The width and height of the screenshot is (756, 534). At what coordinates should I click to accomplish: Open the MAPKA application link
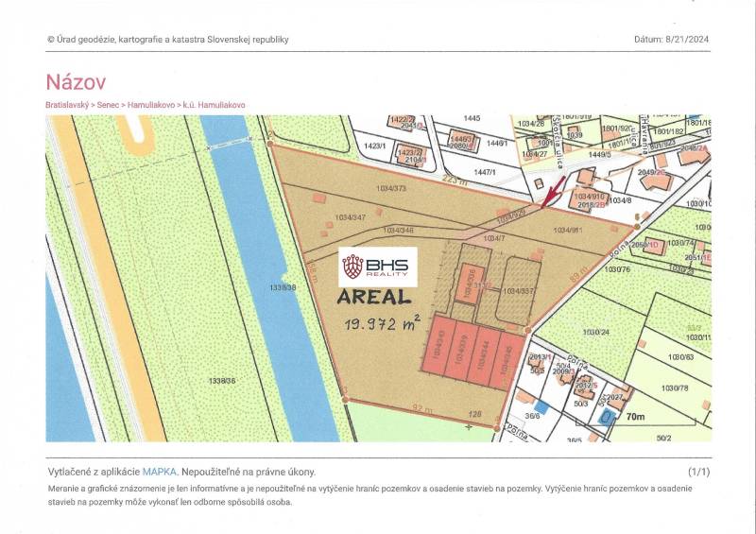pos(160,472)
